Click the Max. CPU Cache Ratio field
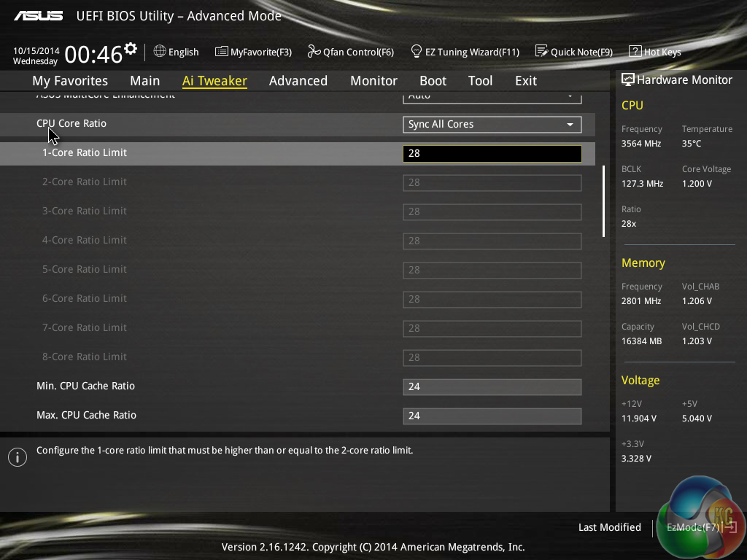The image size is (747, 560). [x=492, y=416]
